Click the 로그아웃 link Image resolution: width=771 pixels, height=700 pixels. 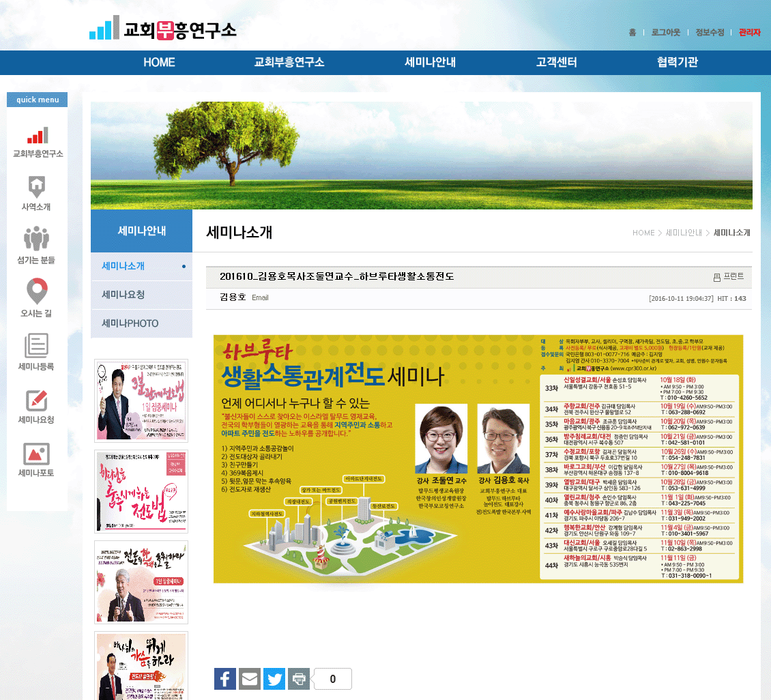click(666, 33)
